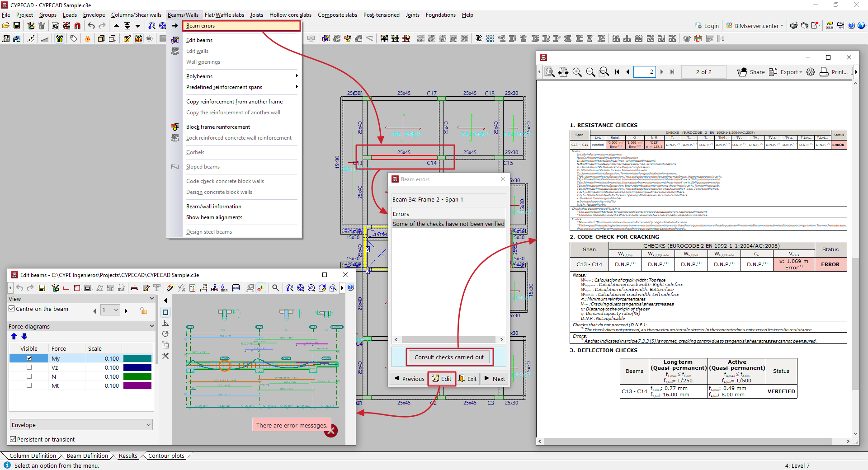Uncheck Centre on the beam
Viewport: 868px width, 470px height.
[x=12, y=309]
